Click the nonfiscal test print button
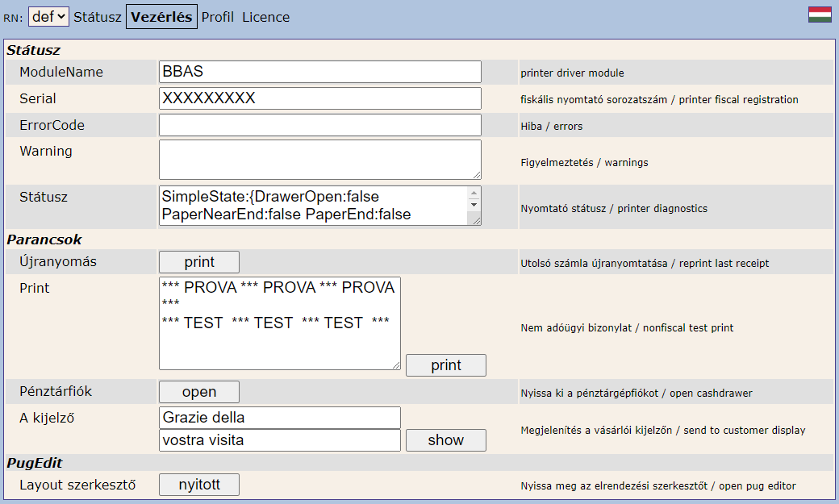This screenshot has width=839, height=504. pos(445,365)
